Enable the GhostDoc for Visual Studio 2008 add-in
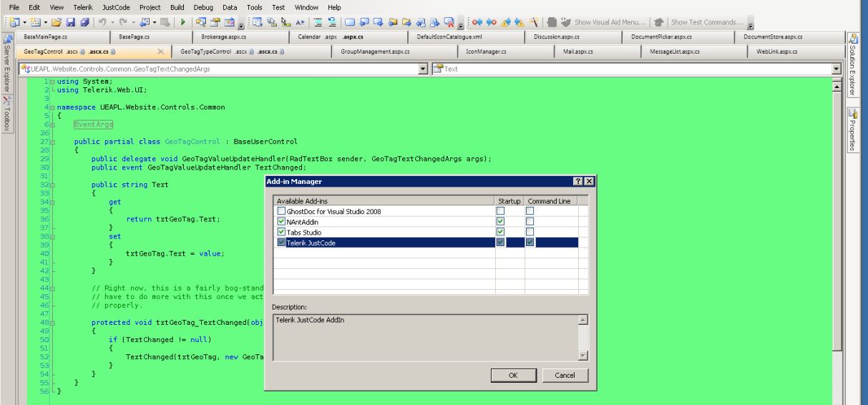 click(x=281, y=211)
